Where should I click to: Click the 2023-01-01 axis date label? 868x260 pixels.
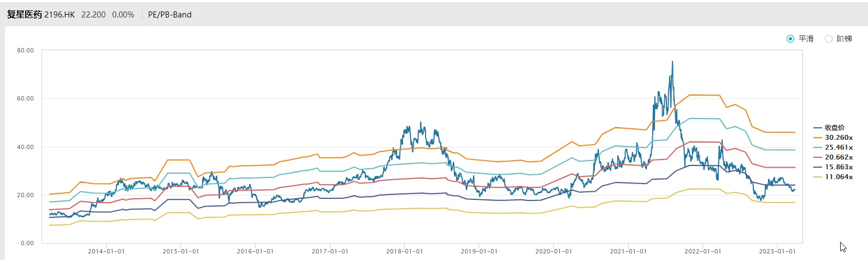[x=777, y=251]
